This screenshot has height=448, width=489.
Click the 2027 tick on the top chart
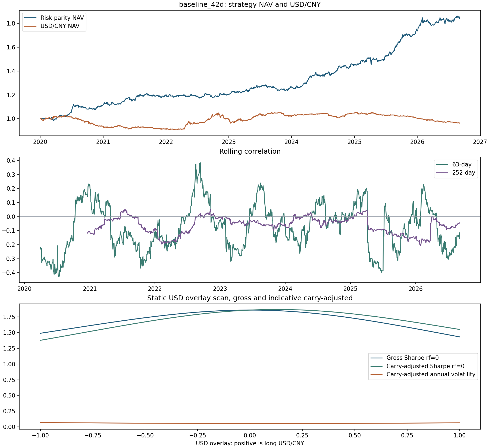480,142
